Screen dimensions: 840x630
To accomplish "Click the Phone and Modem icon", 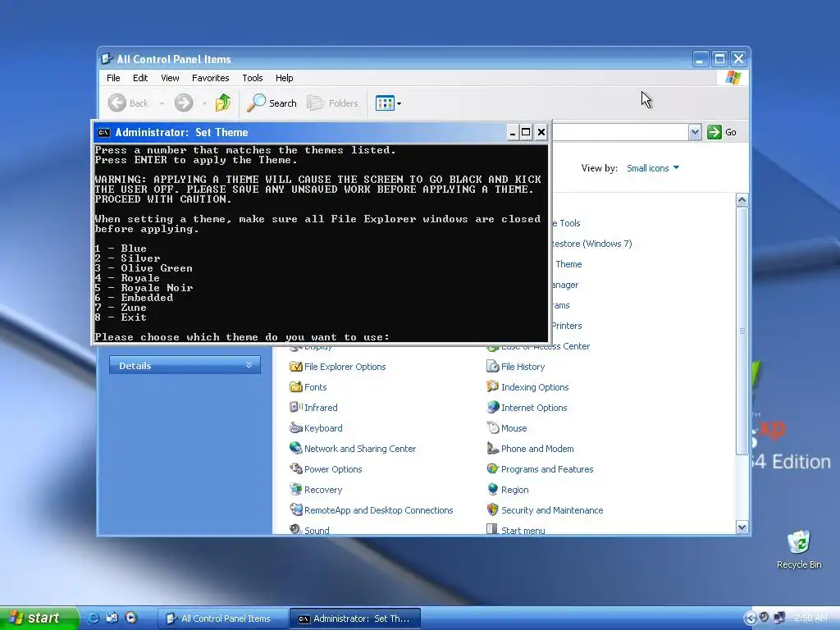I will click(492, 448).
